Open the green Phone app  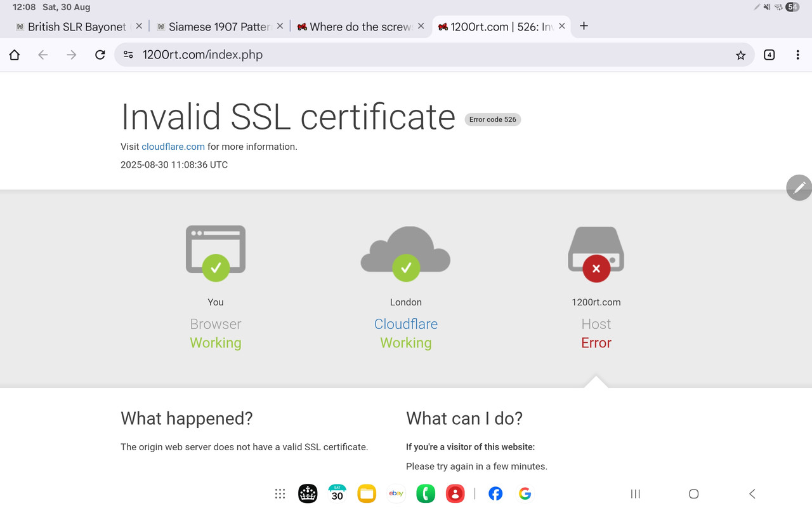point(426,493)
